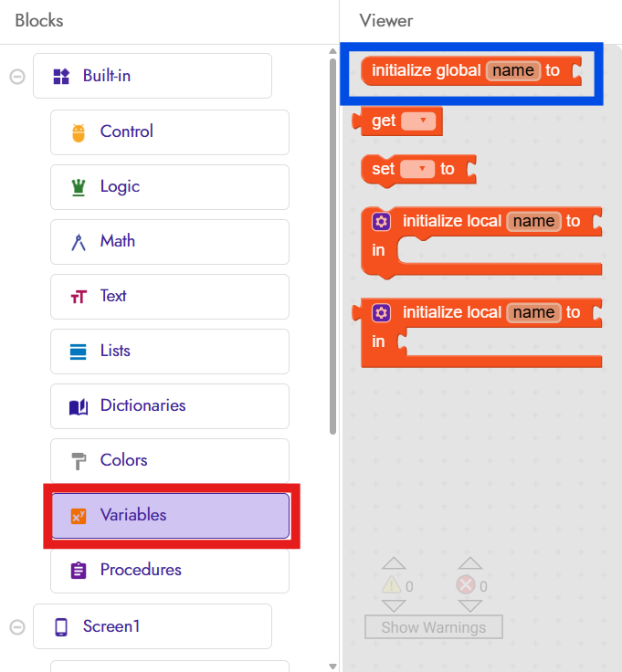Click the Procedures clipboard icon
Screen dimensions: 622x672
(x=79, y=571)
